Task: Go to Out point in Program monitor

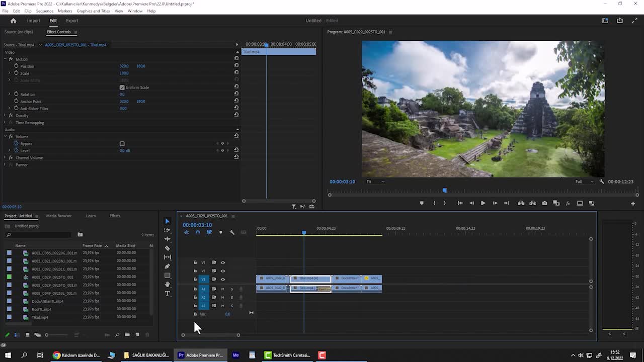Action: [x=507, y=203]
